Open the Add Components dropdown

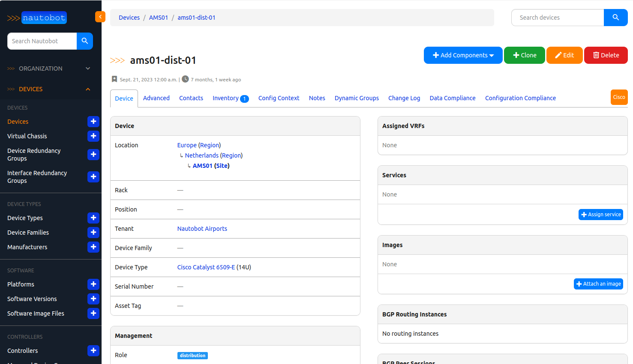[x=463, y=55]
